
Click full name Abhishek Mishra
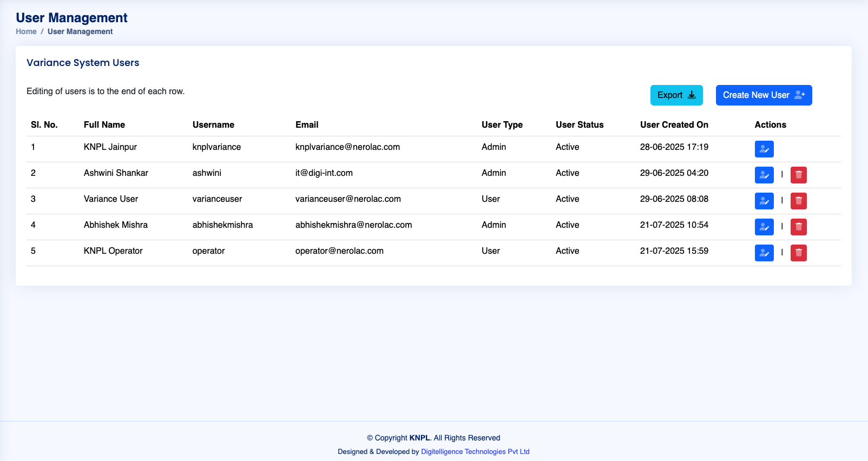pyautogui.click(x=116, y=225)
